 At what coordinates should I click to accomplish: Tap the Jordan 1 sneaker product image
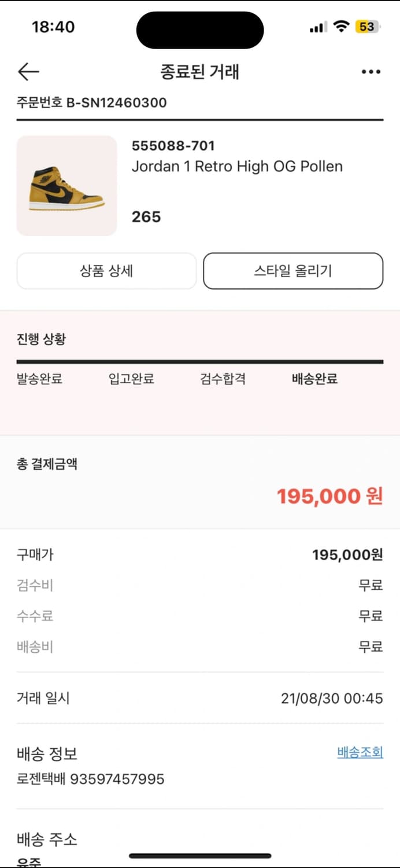click(66, 185)
